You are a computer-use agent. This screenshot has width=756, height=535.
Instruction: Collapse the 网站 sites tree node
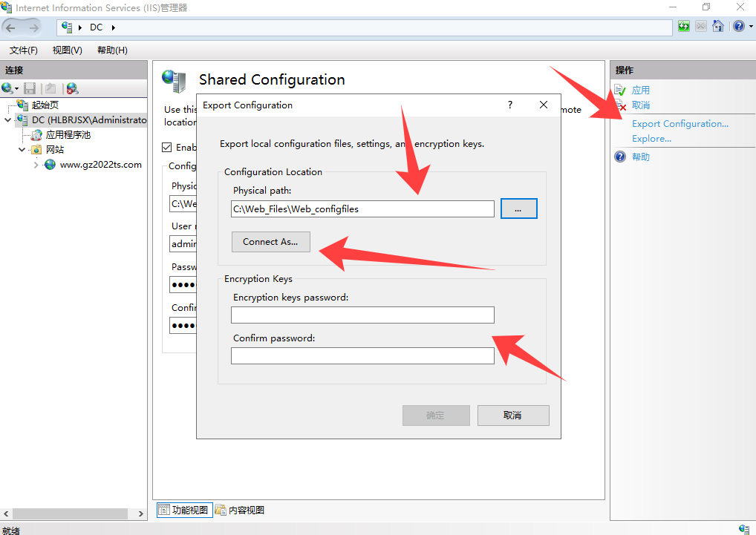[x=22, y=150]
